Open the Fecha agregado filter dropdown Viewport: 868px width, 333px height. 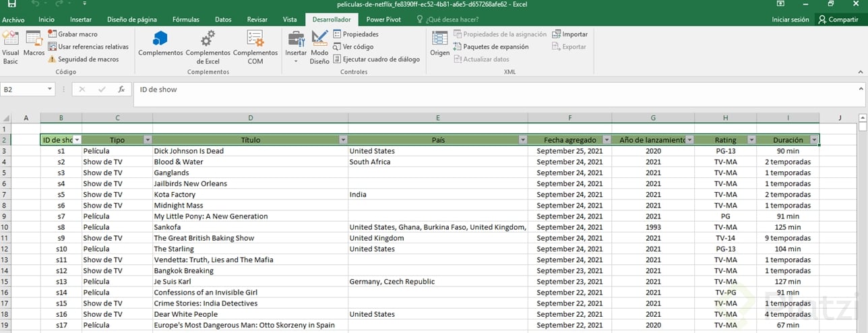pos(607,140)
